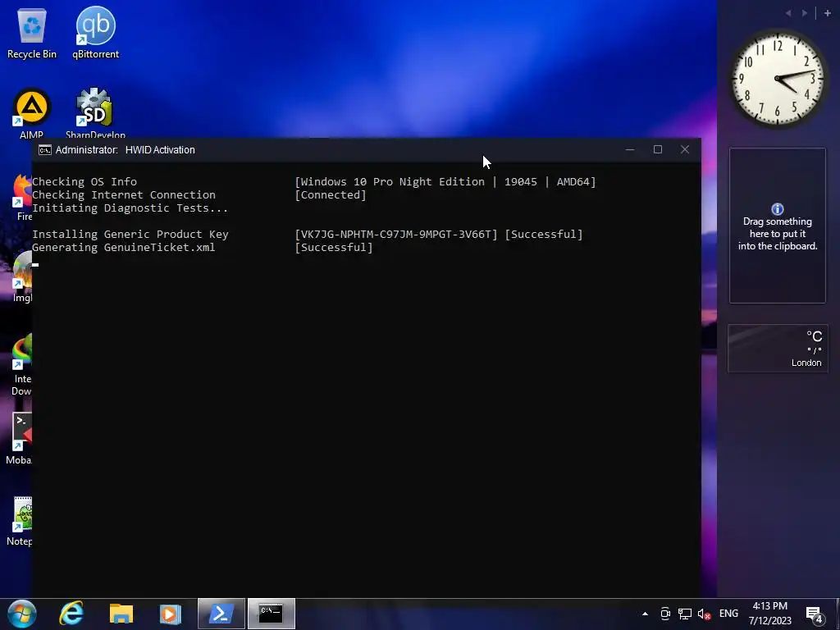Open the media player taskbar icon
Image resolution: width=840 pixels, height=630 pixels.
click(171, 614)
